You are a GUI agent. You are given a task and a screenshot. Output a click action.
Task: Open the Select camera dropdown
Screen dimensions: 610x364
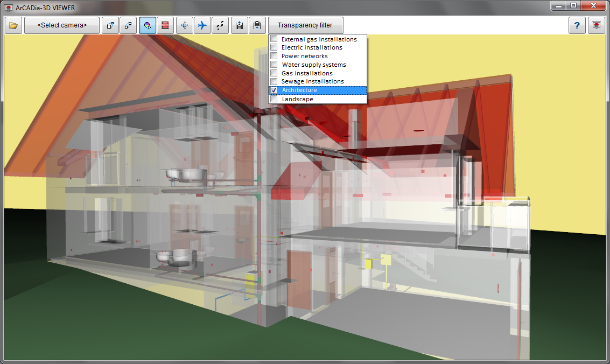62,25
